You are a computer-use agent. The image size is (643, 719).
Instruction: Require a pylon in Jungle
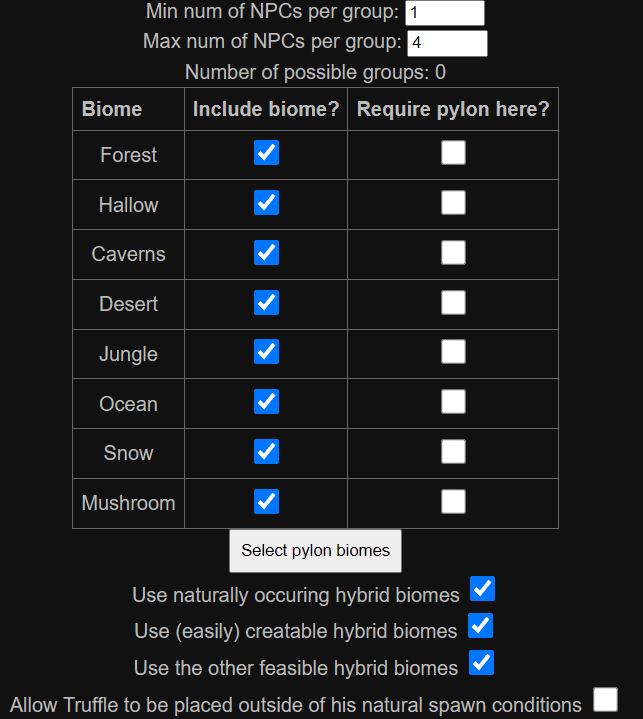click(x=453, y=352)
